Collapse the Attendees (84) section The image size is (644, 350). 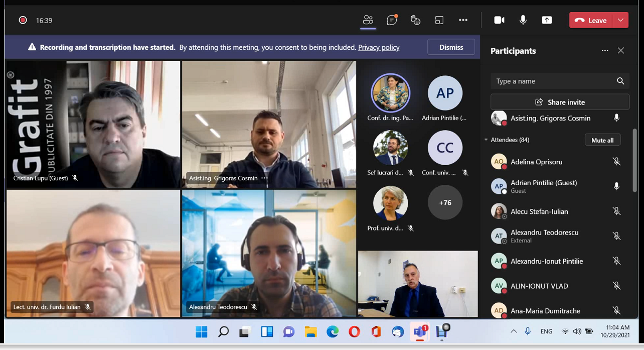[486, 140]
